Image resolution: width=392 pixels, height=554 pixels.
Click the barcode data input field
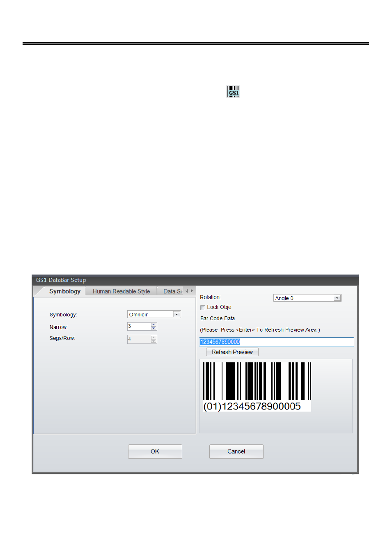[x=276, y=342]
